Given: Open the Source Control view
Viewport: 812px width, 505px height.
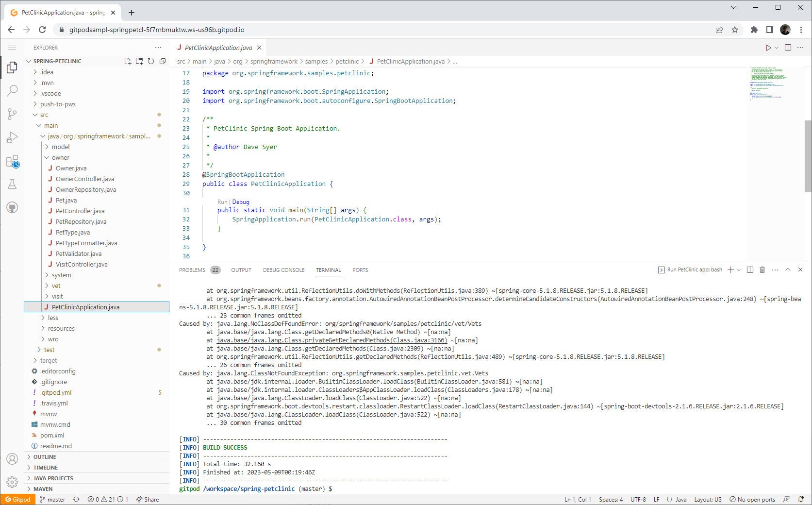Looking at the screenshot, I should (x=12, y=114).
